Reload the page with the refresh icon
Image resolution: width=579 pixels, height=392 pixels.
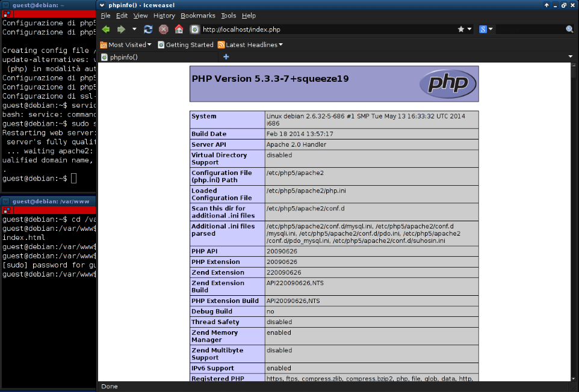(x=148, y=29)
